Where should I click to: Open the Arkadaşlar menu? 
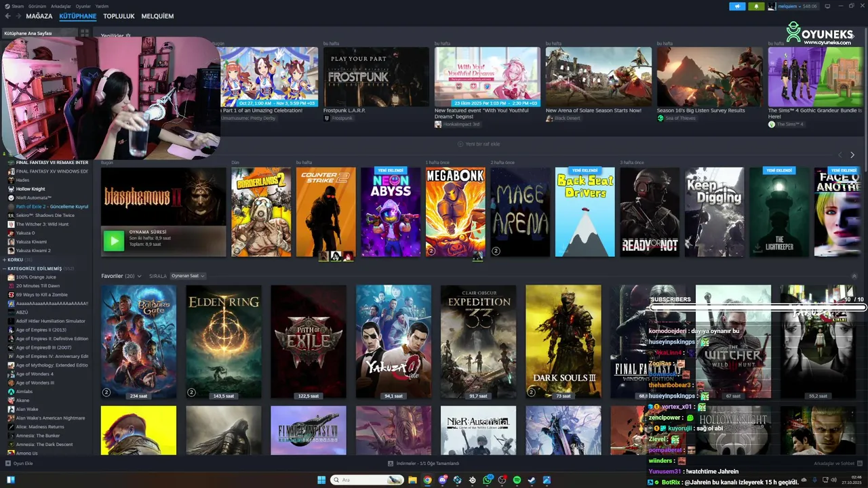coord(61,6)
